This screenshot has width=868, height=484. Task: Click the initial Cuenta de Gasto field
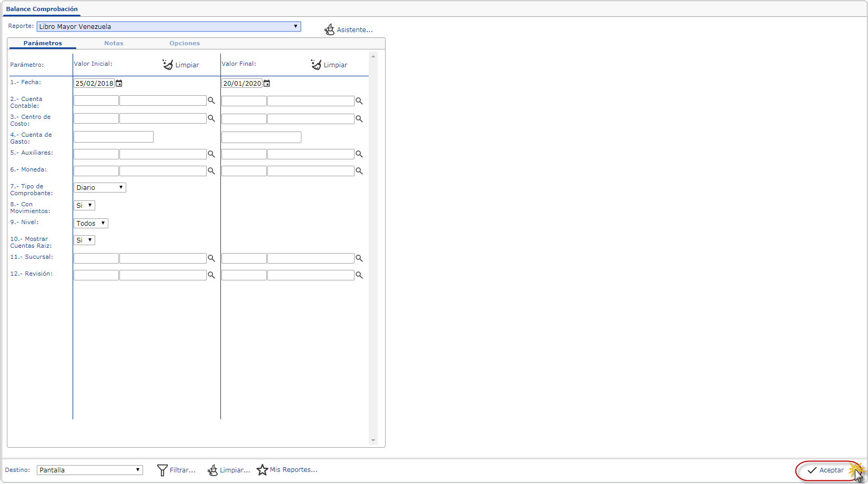tap(114, 137)
